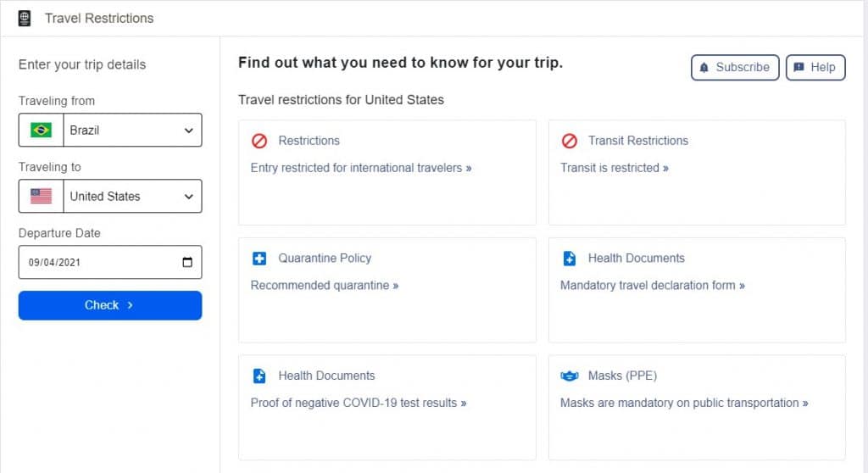Subscribe using the bell Subscribe button
This screenshot has width=868, height=473.
(735, 68)
